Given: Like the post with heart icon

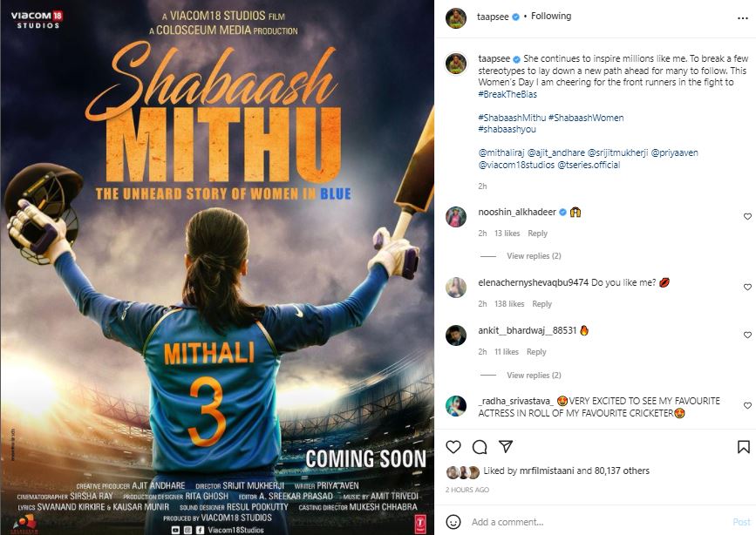Looking at the screenshot, I should click(453, 447).
